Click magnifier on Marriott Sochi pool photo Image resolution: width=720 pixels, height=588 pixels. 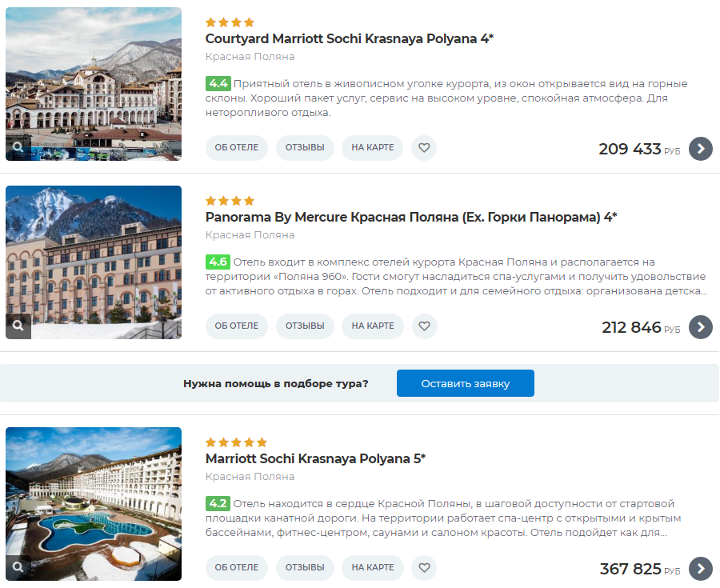point(18,567)
